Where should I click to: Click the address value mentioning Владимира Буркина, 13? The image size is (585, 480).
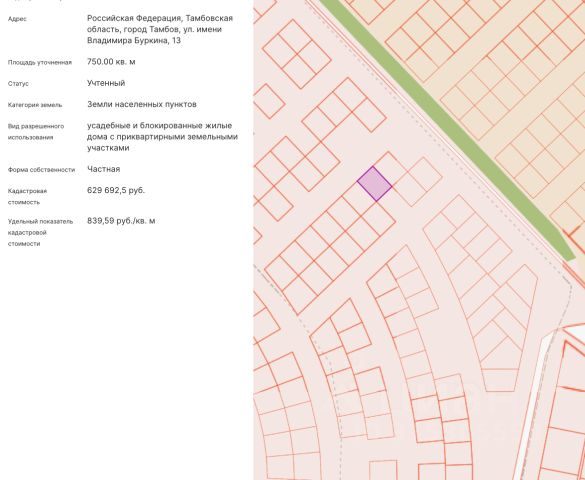pyautogui.click(x=160, y=29)
